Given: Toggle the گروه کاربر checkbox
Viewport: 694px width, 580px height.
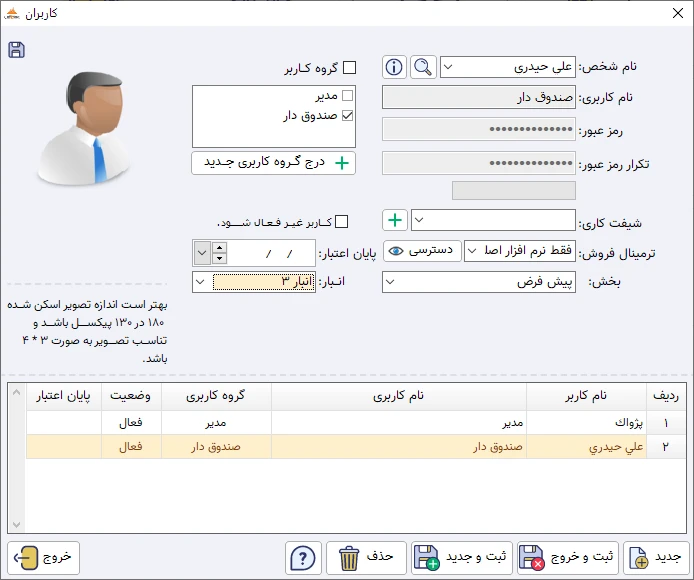Looking at the screenshot, I should [350, 68].
